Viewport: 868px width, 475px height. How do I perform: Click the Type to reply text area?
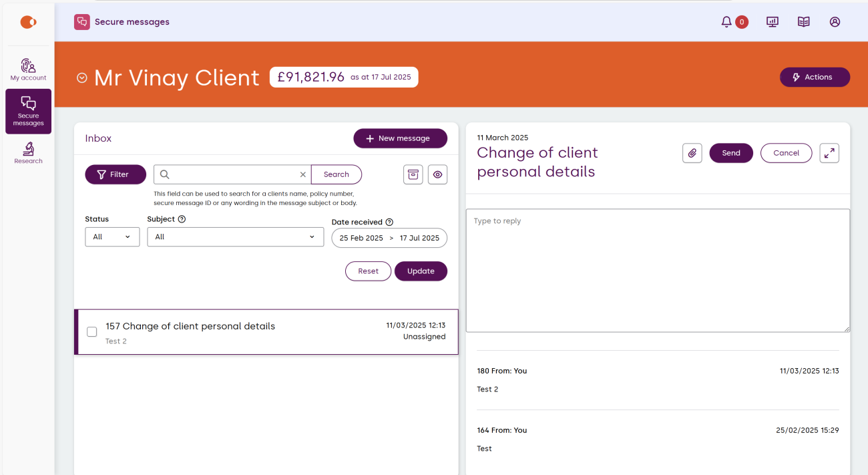(658, 271)
